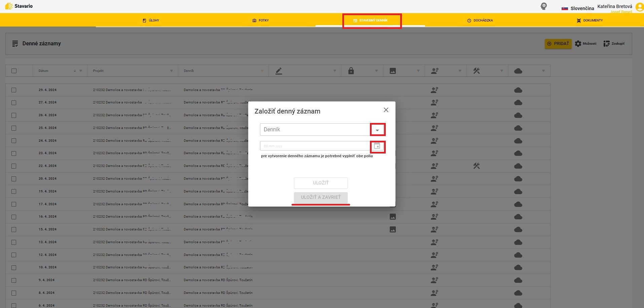Open the Stavebný denník tab
644x308 pixels.
tap(370, 20)
